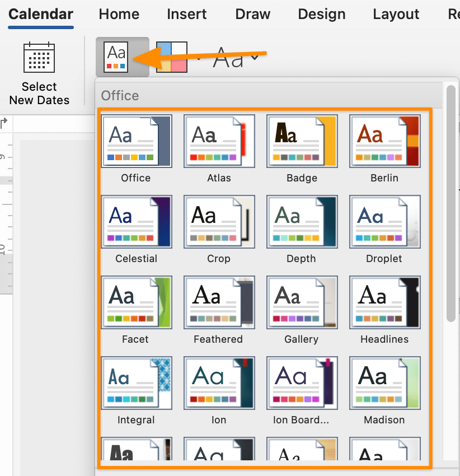
Task: Apply the Gallery theme
Action: coord(302,302)
